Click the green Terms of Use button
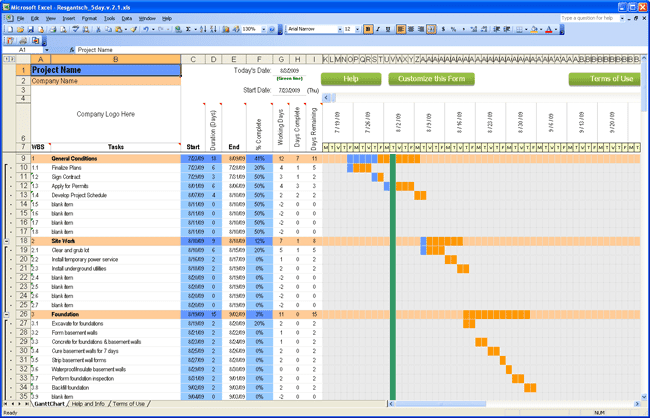Viewport: 650px width, 418px height. click(x=605, y=79)
